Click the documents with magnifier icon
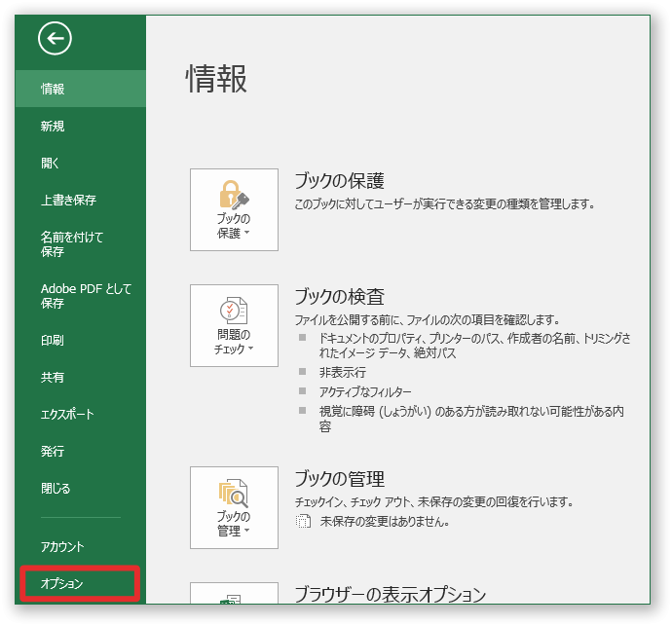This screenshot has width=672, height=626. pos(234,493)
